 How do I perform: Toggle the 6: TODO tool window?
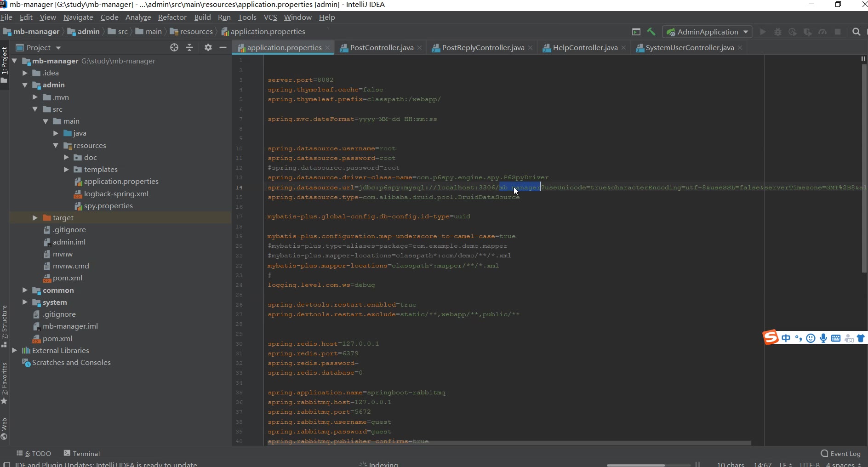pos(34,453)
